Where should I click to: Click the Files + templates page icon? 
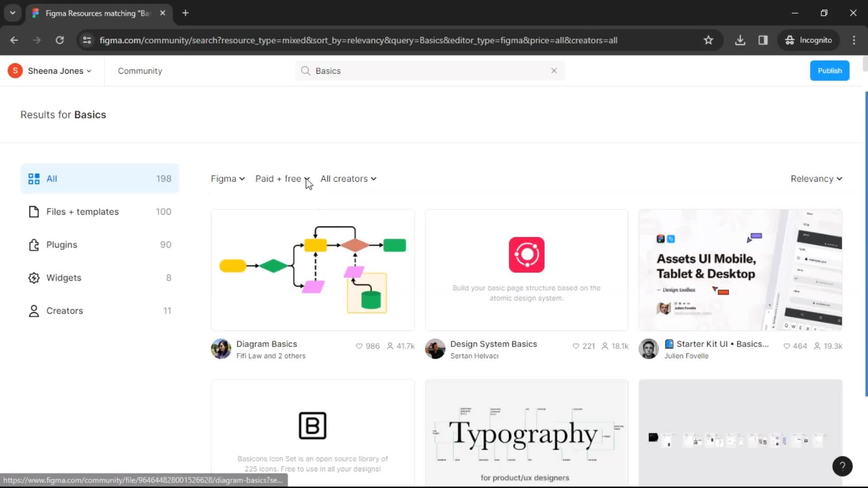coord(34,212)
